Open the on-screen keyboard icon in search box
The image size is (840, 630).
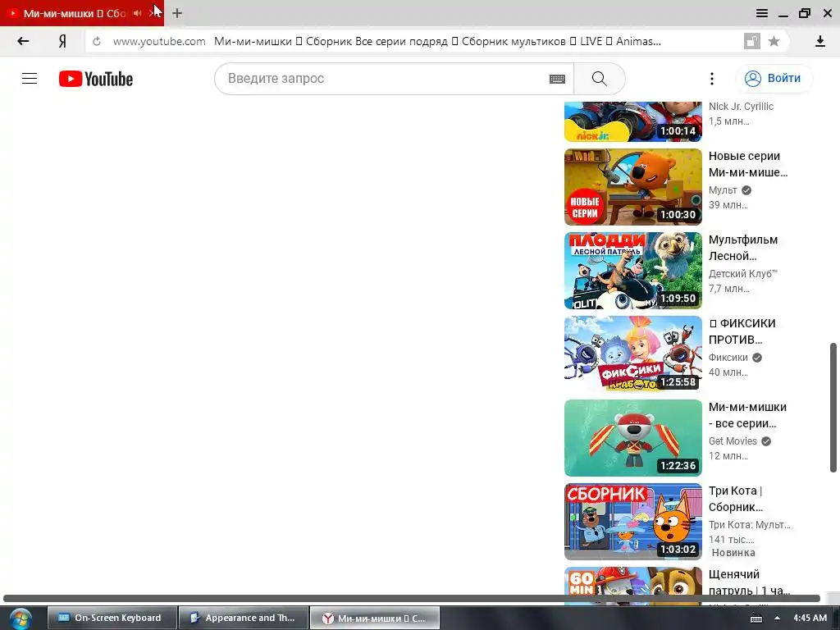pos(557,79)
